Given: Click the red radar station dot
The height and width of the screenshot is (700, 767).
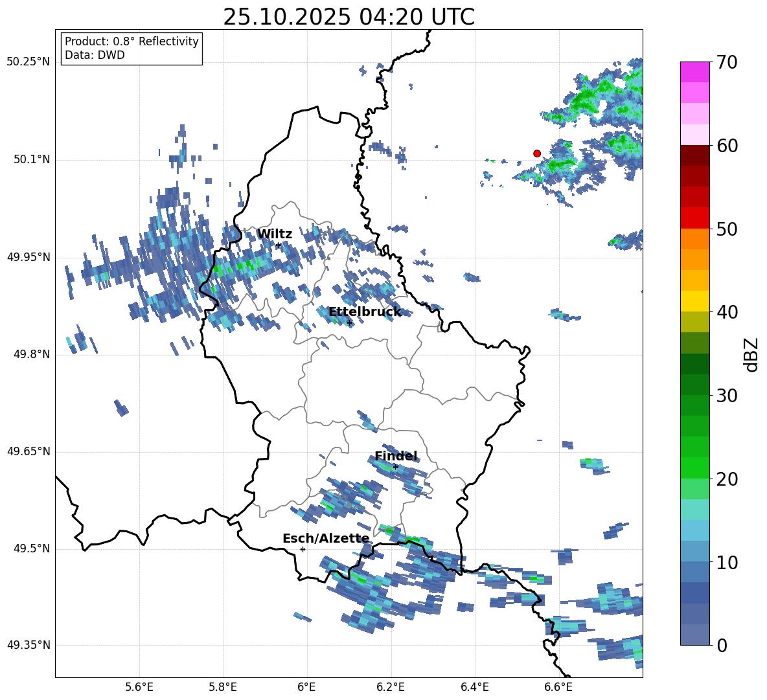Looking at the screenshot, I should (536, 153).
